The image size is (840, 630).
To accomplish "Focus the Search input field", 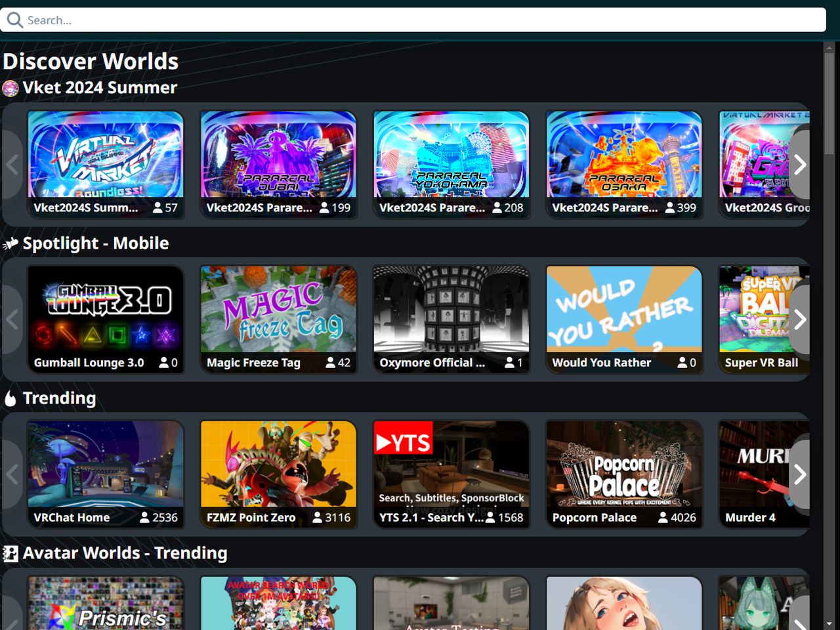I will pyautogui.click(x=413, y=20).
